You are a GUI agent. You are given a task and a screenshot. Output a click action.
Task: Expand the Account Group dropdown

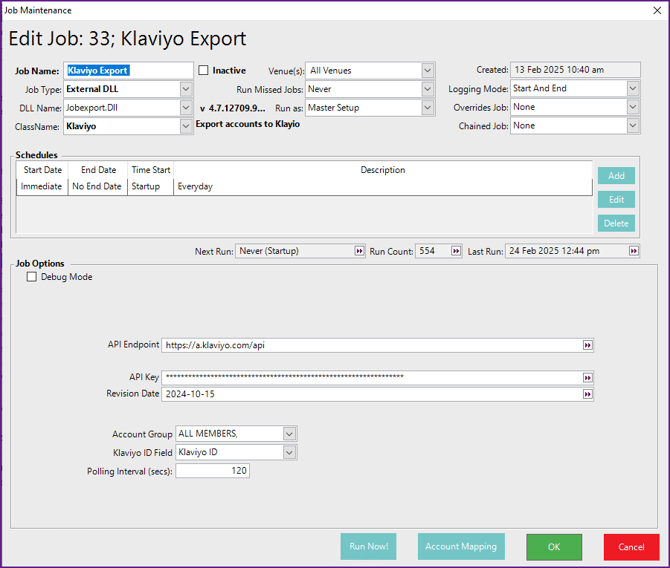pos(289,434)
